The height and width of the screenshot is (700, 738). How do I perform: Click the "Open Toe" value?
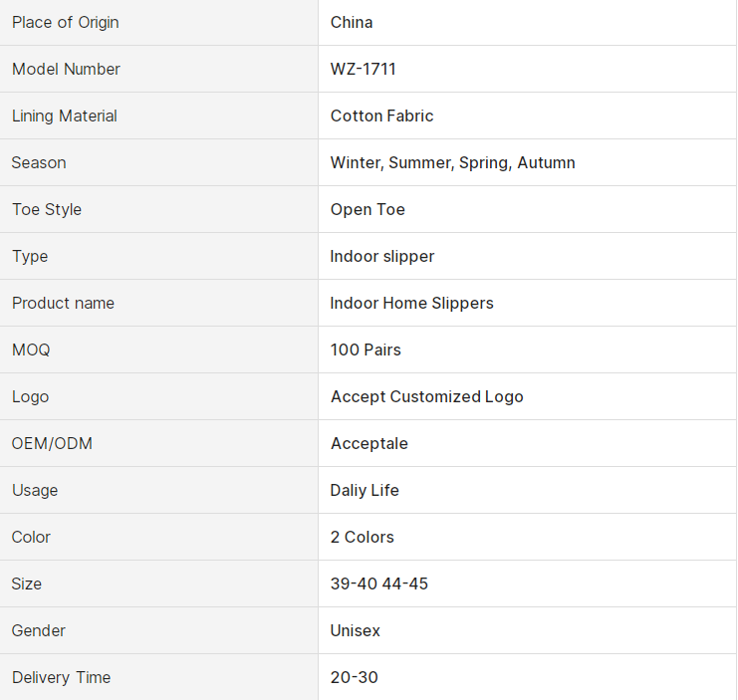coord(368,209)
